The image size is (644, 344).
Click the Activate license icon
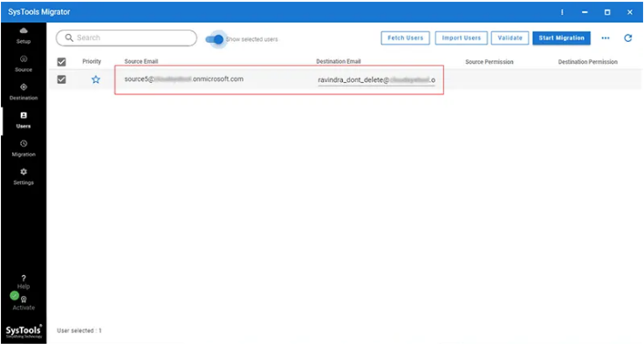pyautogui.click(x=24, y=299)
